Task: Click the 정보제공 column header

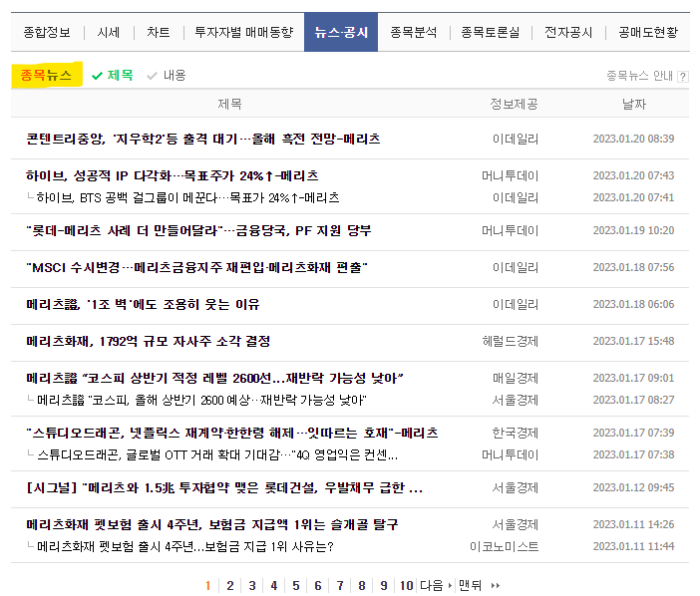Action: click(x=514, y=105)
